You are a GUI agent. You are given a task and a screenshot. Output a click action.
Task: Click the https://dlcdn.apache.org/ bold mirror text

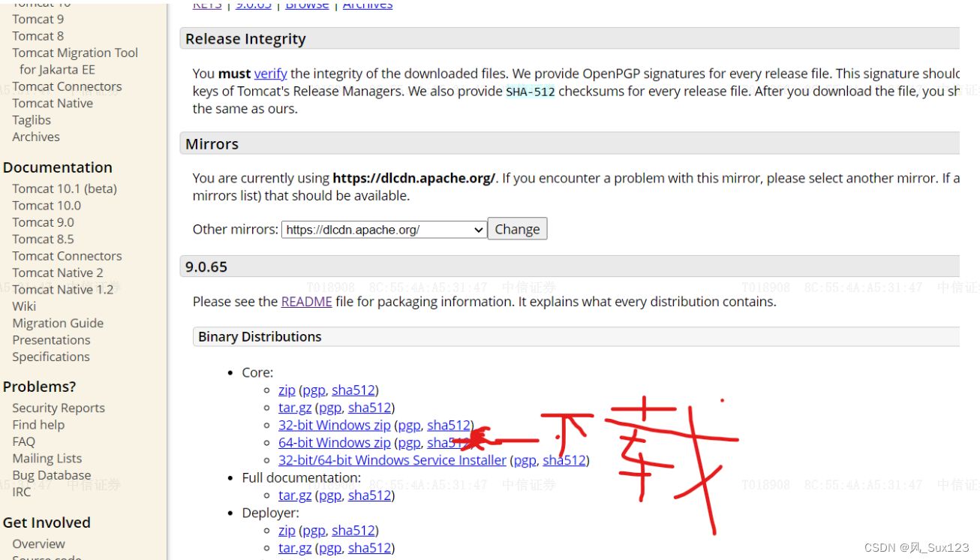pos(413,179)
